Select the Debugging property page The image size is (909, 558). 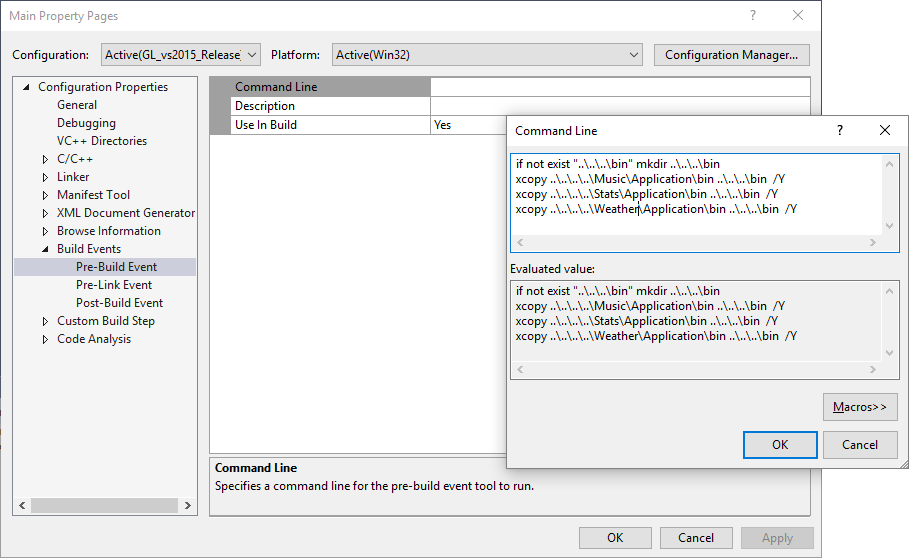pyautogui.click(x=86, y=123)
